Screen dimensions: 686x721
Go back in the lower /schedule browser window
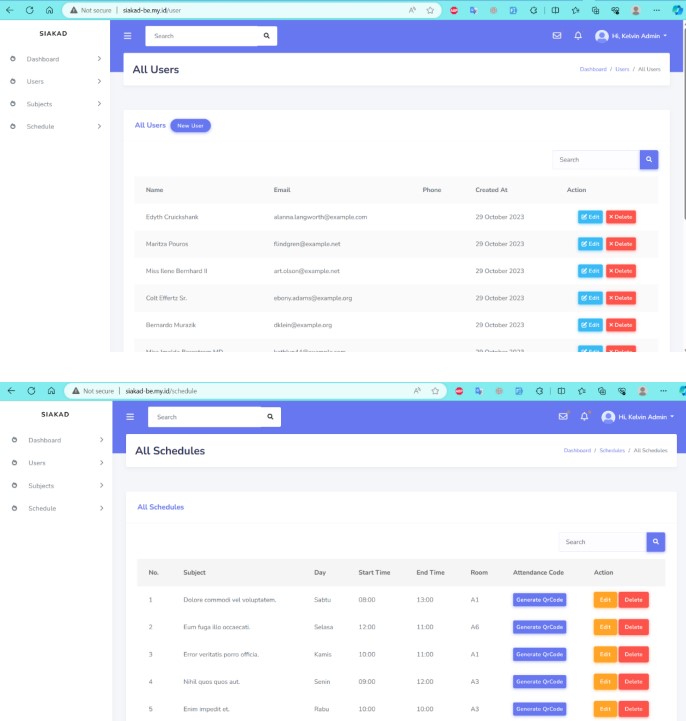click(11, 391)
